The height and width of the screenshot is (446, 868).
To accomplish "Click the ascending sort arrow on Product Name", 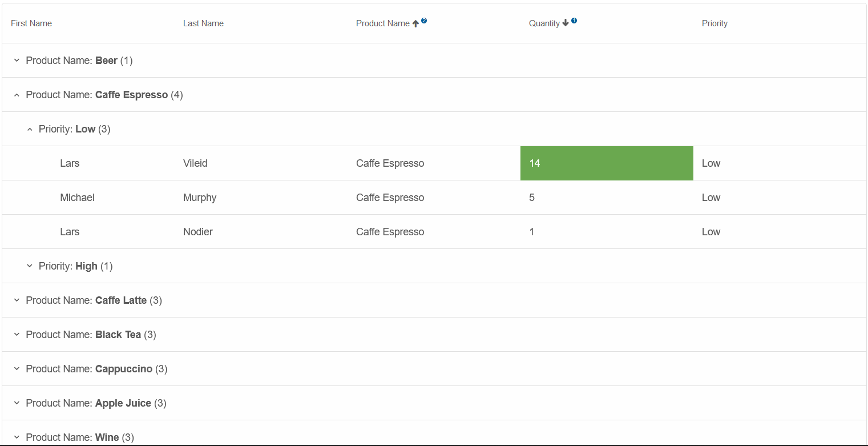I will (415, 23).
